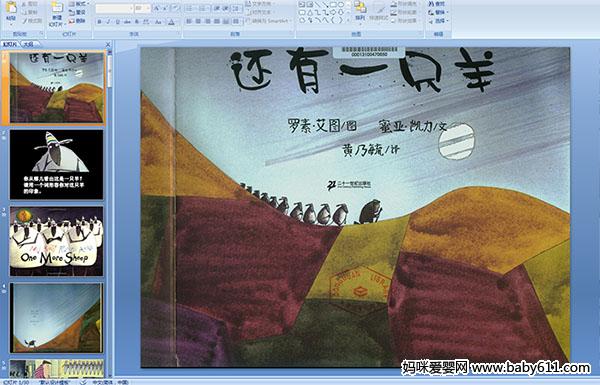The width and height of the screenshot is (600, 385).
Task: Select the oval shape in the shapes gallery
Action: pos(341,5)
